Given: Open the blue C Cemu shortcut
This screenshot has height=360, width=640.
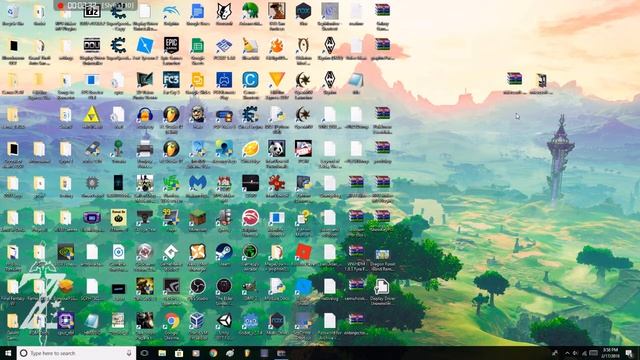Looking at the screenshot, I should tap(250, 80).
